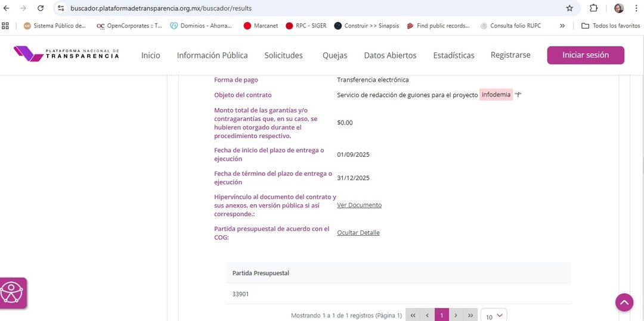
Task: Click table cell value 33901
Action: click(241, 294)
